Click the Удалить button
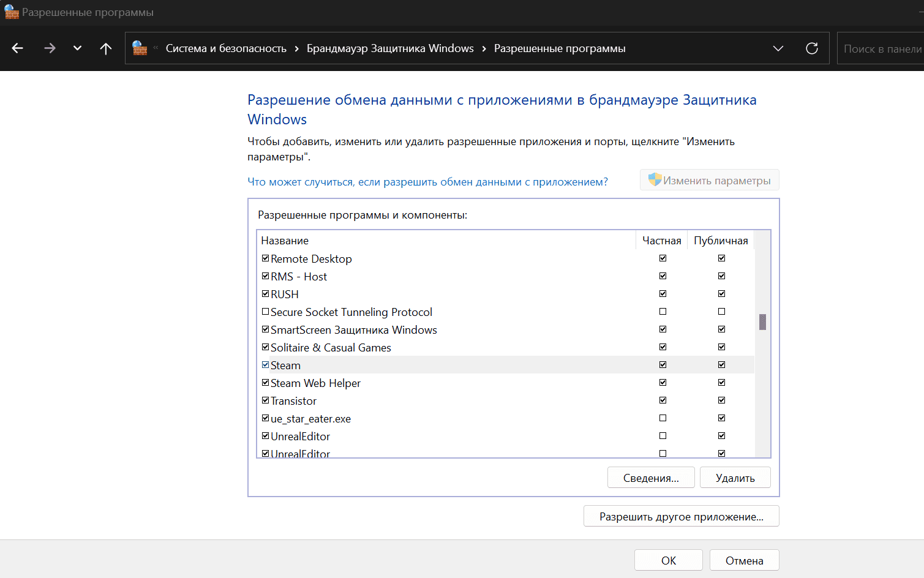The width and height of the screenshot is (924, 578). click(735, 478)
